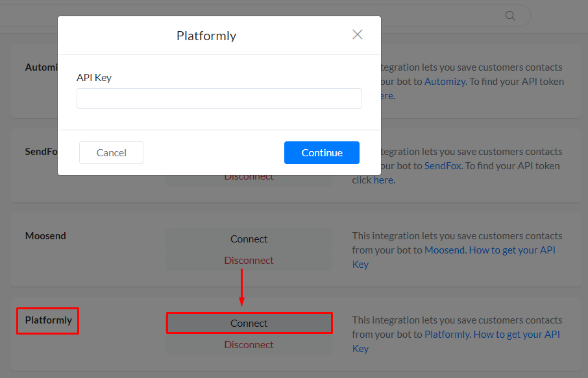Click the search magnifier icon
This screenshot has height=378, width=588.
(x=510, y=16)
